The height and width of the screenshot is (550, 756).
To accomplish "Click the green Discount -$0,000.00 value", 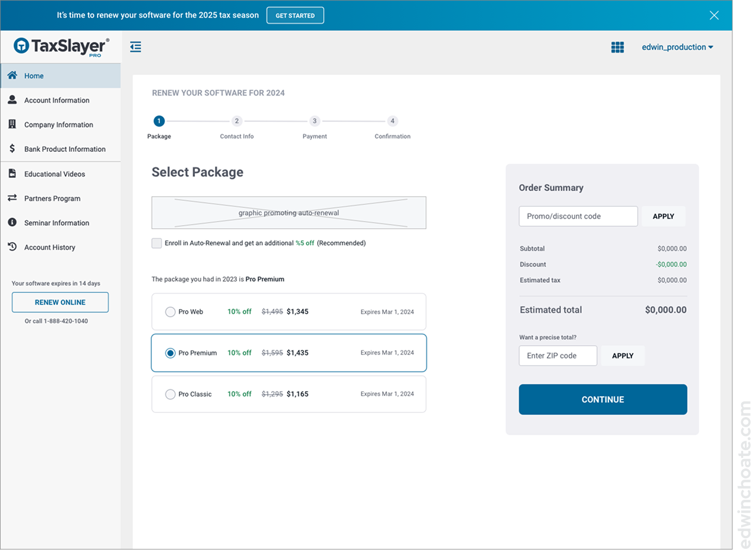I will click(x=671, y=265).
